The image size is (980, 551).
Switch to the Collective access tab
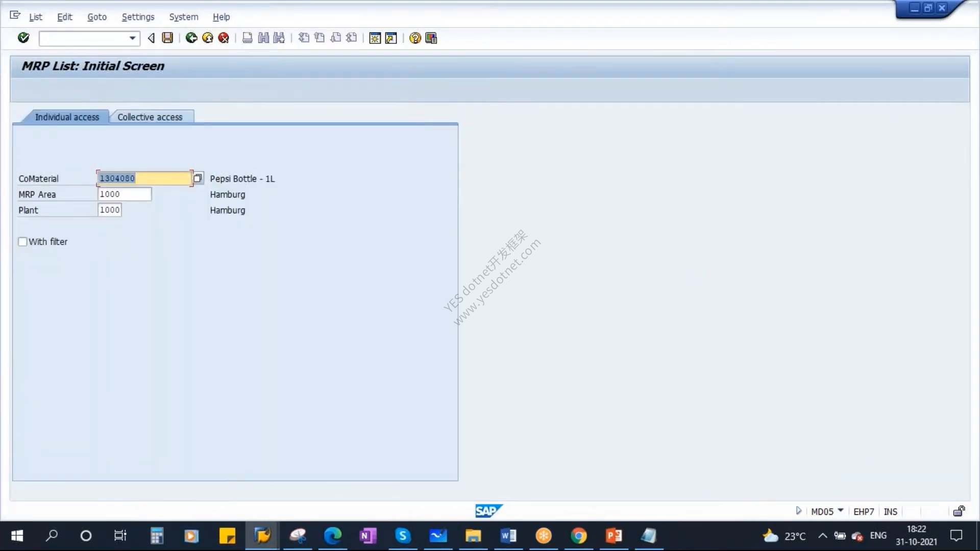point(150,117)
